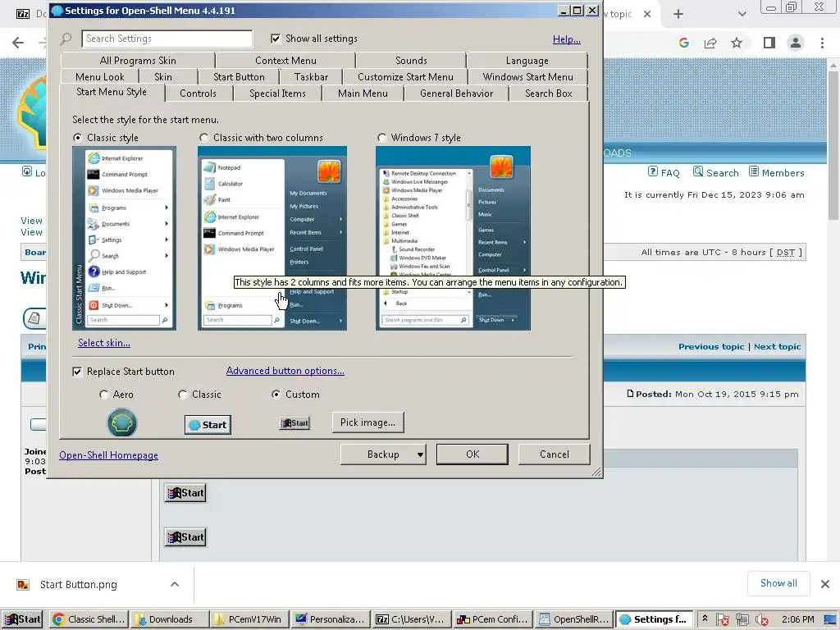
Task: Select the Classic style radio button
Action: pyautogui.click(x=78, y=138)
